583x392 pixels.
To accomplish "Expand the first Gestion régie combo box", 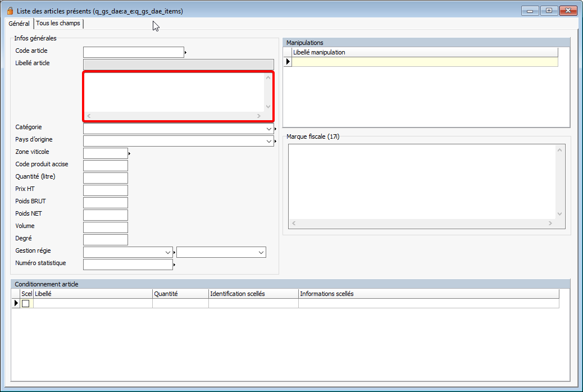I will click(168, 253).
